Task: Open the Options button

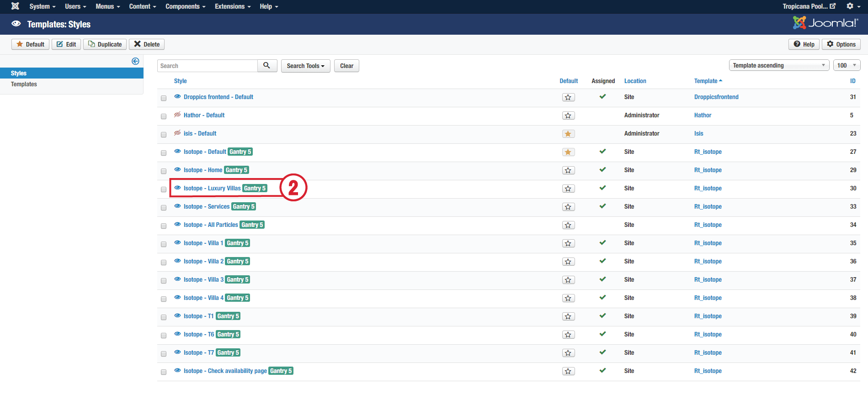Action: click(x=841, y=44)
